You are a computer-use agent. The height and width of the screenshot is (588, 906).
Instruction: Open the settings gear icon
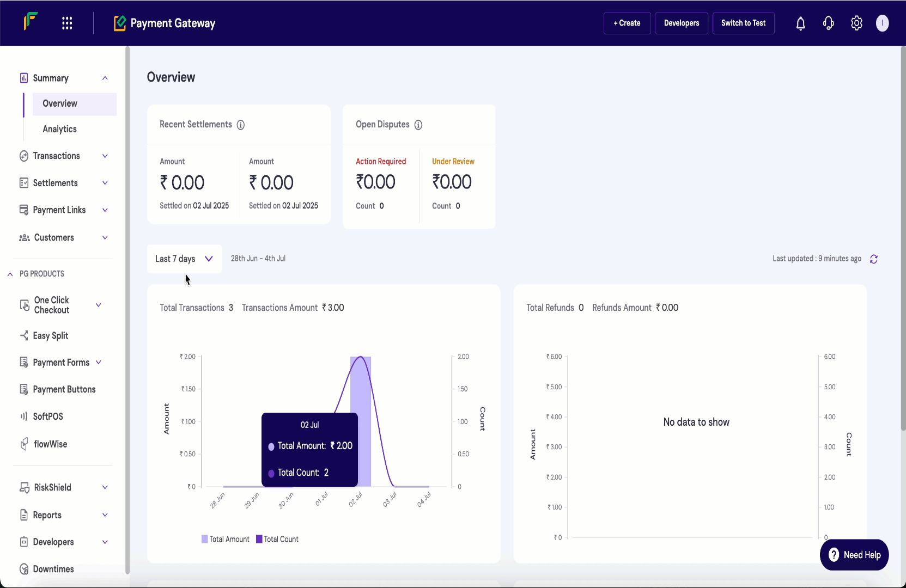[856, 23]
